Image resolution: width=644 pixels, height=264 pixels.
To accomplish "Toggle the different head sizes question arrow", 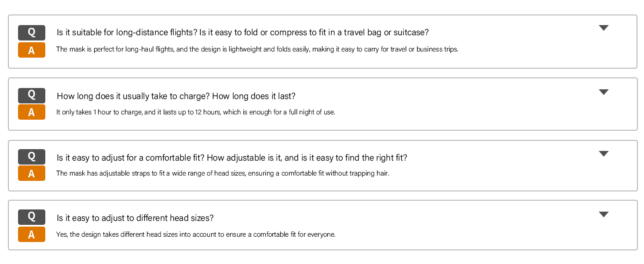I will (604, 215).
